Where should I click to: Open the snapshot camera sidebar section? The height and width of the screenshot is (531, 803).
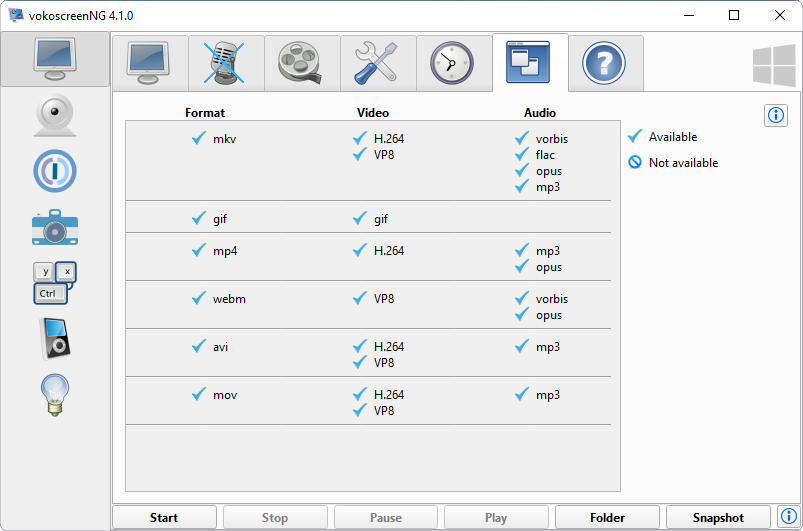pos(54,228)
